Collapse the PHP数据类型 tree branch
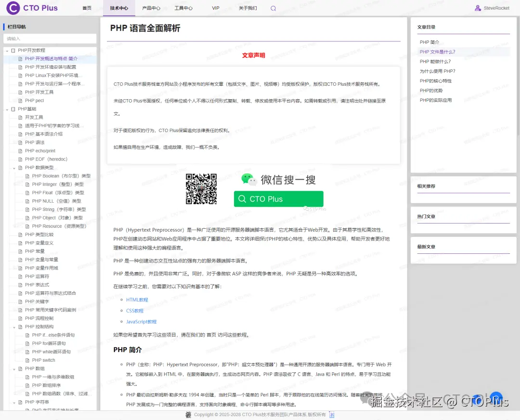This screenshot has width=520, height=420. point(13,167)
